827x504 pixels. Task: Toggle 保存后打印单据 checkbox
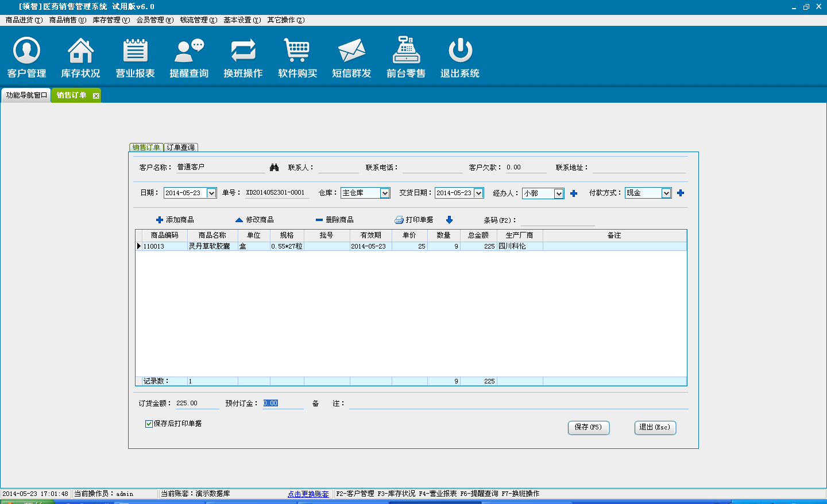point(149,424)
